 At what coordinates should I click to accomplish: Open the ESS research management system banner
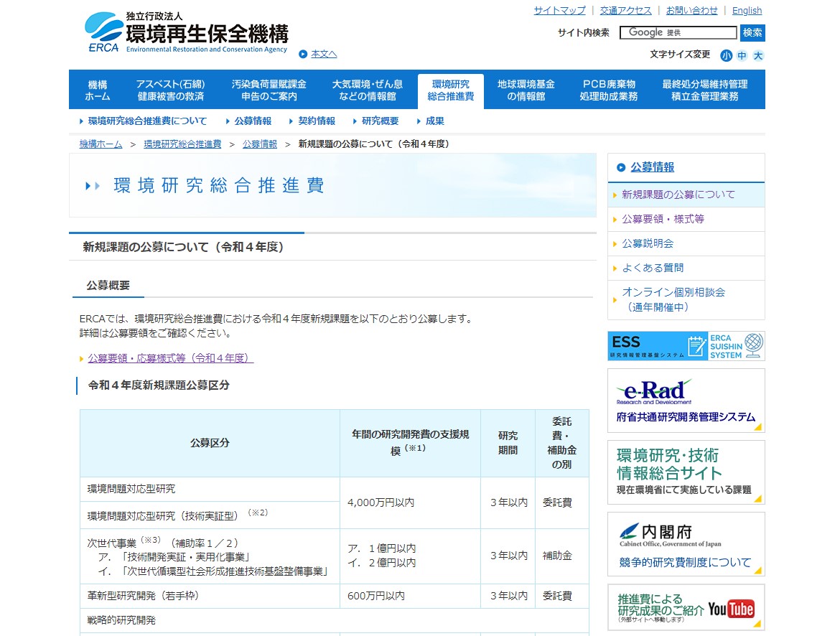686,346
